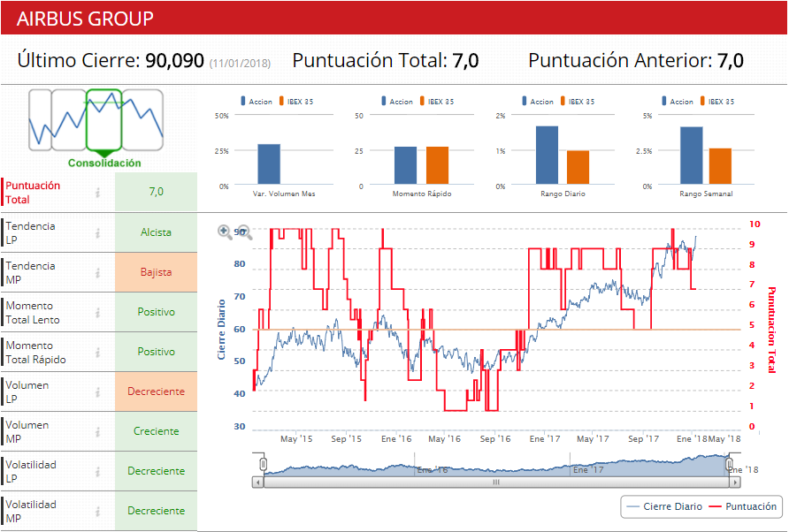Click the navigator scrollbar right arrow
Screen dimensions: 789x532
(735, 483)
